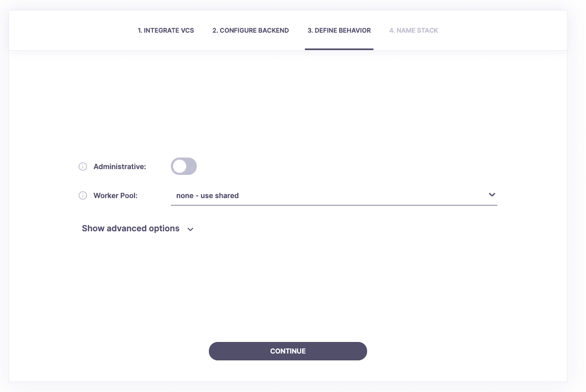Go back to the Integrate VCS step
Viewport: 586px width, 392px height.
click(166, 30)
